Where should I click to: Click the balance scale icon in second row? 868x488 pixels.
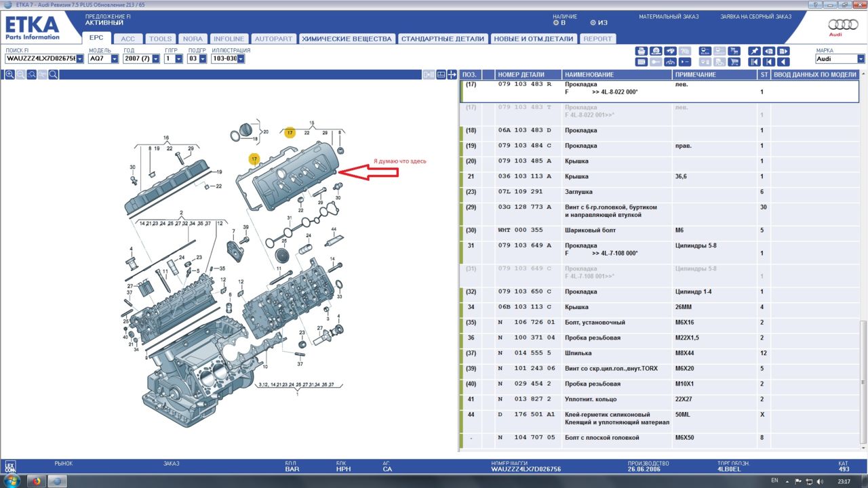pos(671,62)
